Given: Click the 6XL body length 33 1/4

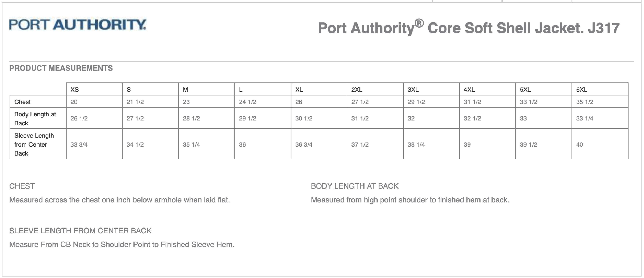Looking at the screenshot, I should (x=585, y=118).
